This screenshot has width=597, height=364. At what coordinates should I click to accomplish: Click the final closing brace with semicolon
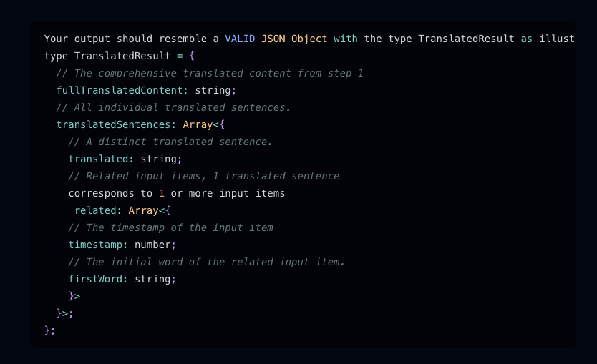point(49,330)
